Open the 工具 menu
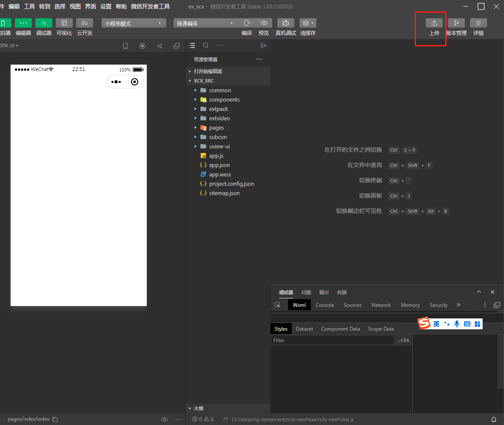 [x=29, y=6]
